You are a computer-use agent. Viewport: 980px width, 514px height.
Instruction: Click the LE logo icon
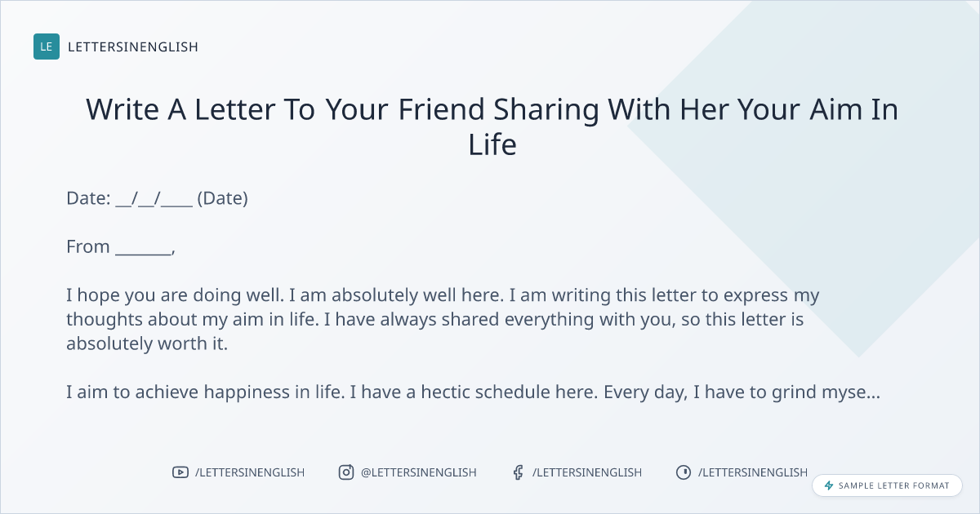pos(47,47)
